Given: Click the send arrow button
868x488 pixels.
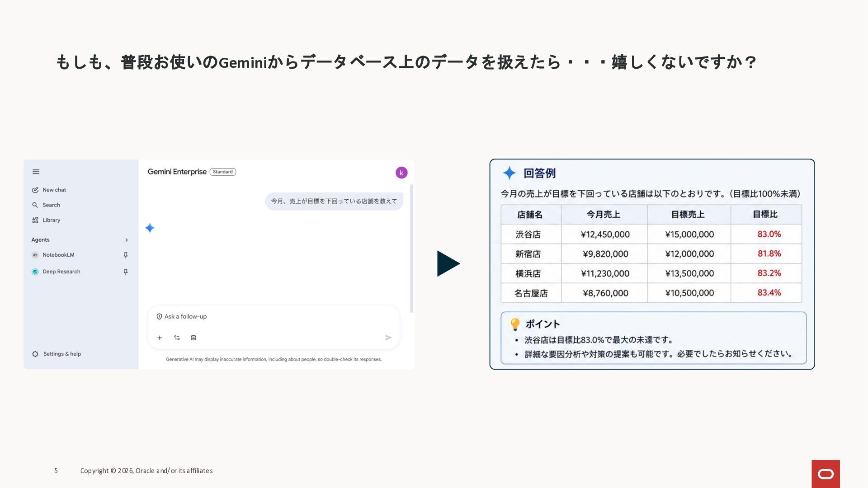Looking at the screenshot, I should 388,338.
